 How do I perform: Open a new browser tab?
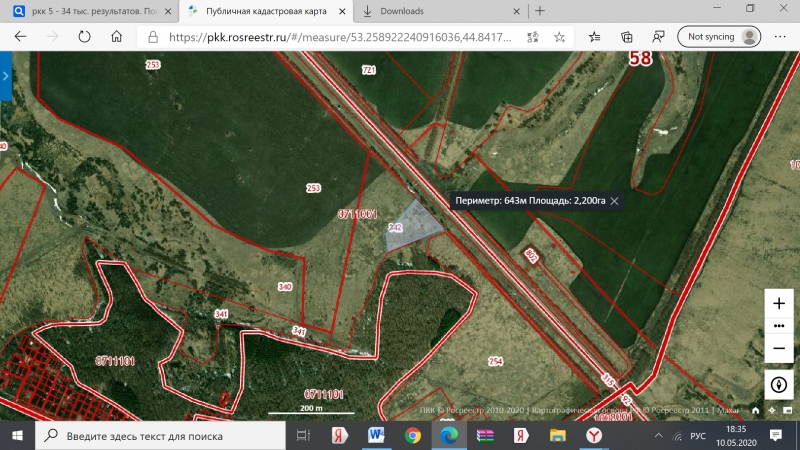point(540,11)
